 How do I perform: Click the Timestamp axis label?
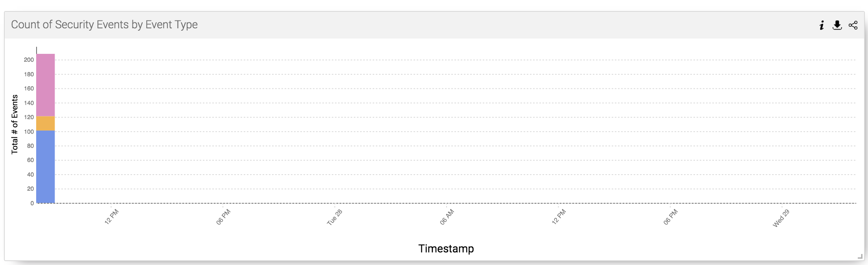446,248
